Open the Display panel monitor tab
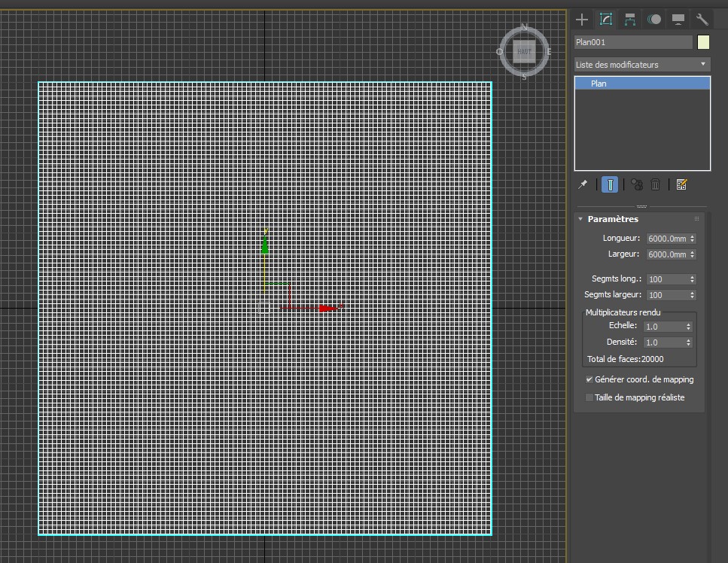The image size is (728, 563). tap(678, 20)
